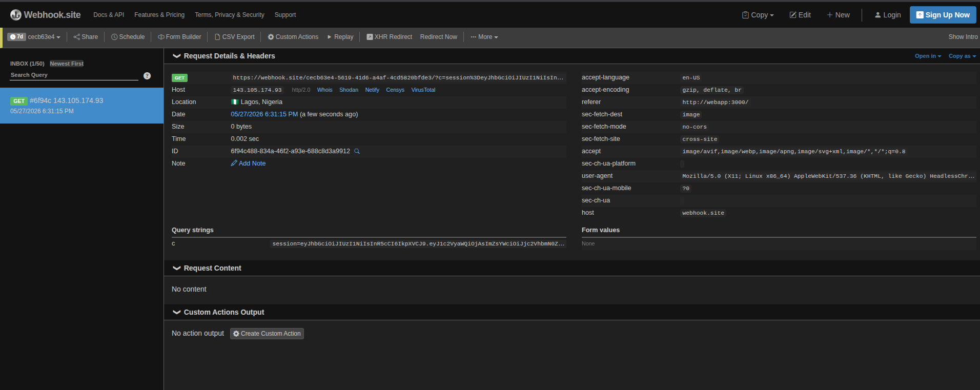Click the request ID text
The height and width of the screenshot is (390, 980).
[x=290, y=151]
